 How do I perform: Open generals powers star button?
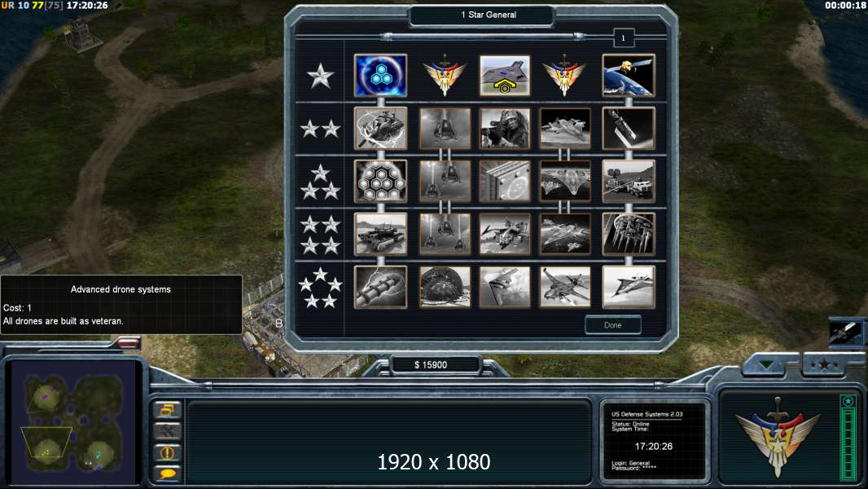pos(824,364)
